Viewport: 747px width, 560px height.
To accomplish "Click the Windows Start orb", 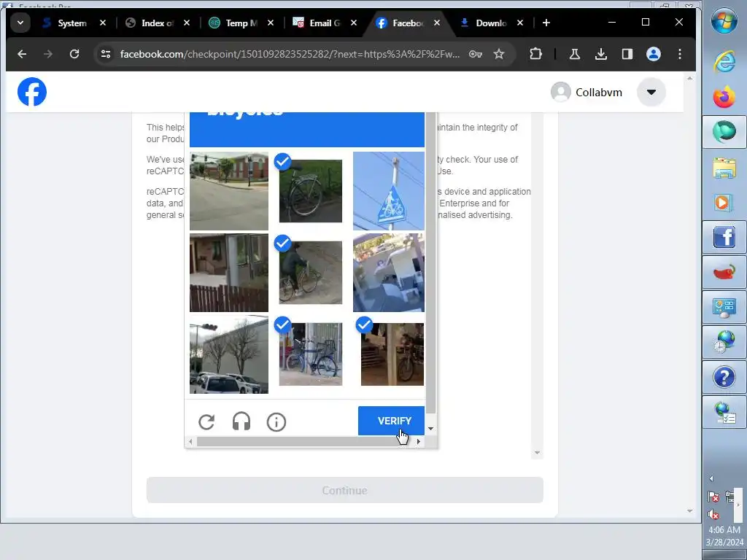I will [x=724, y=20].
